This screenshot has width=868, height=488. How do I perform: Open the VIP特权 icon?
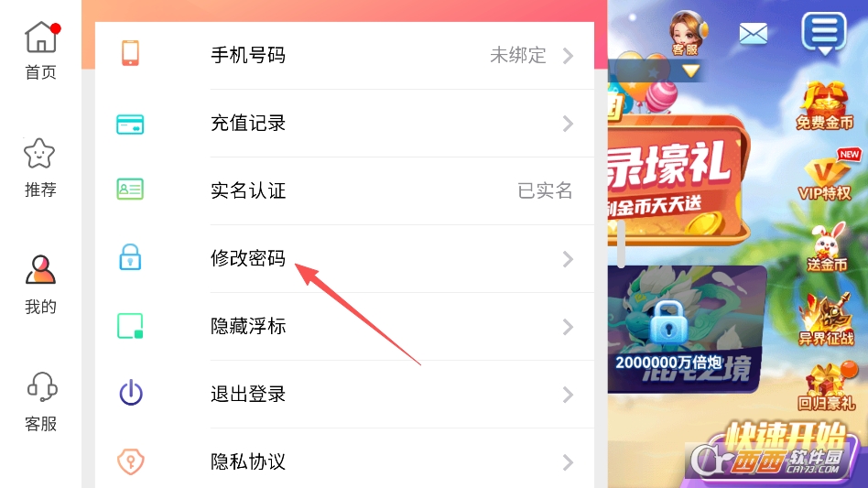(x=825, y=176)
